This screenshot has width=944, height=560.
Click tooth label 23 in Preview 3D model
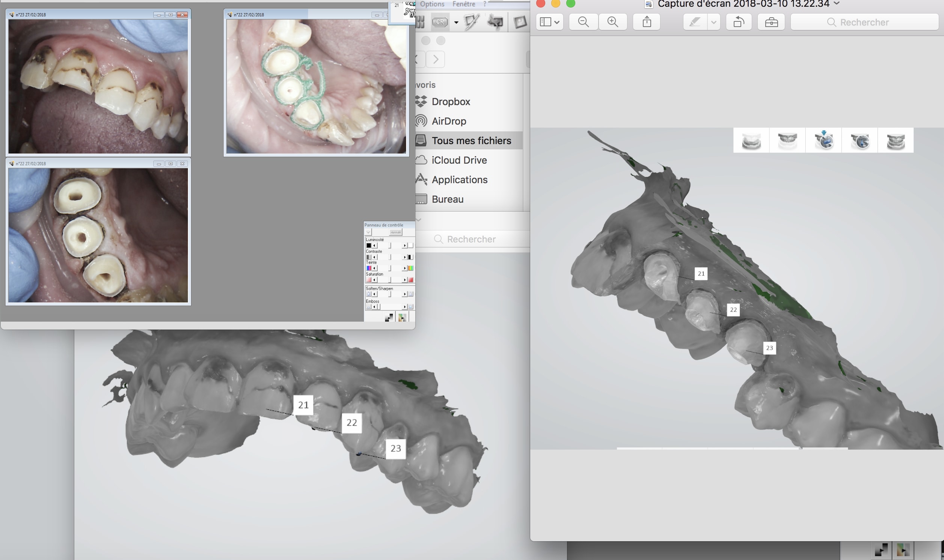(769, 348)
